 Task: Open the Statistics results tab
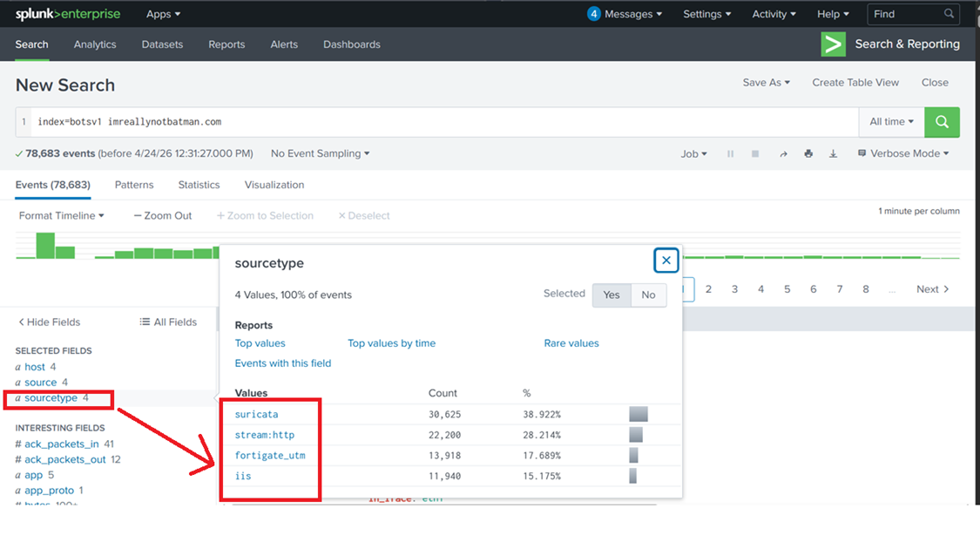tap(199, 185)
